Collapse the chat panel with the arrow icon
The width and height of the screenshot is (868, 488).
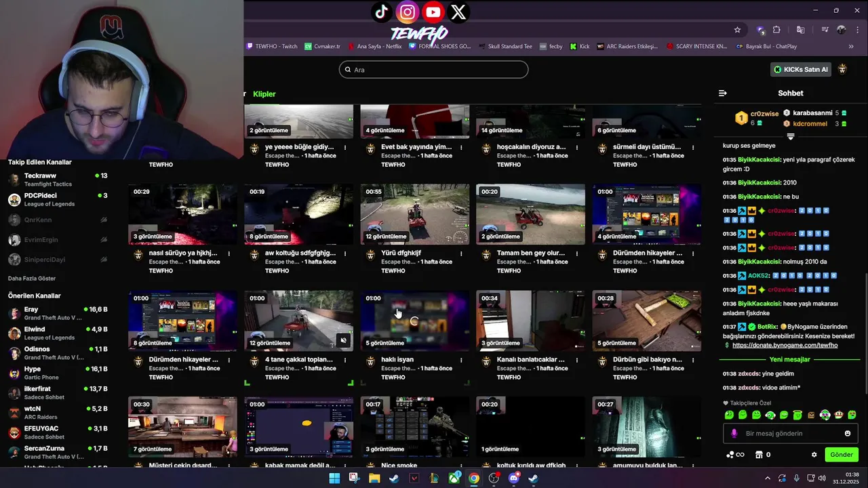click(x=723, y=94)
